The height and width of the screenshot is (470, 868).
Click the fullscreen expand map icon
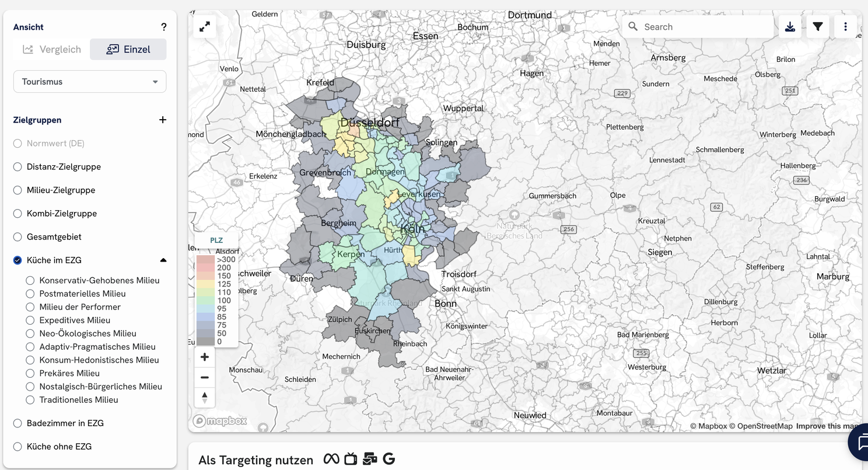coord(205,27)
